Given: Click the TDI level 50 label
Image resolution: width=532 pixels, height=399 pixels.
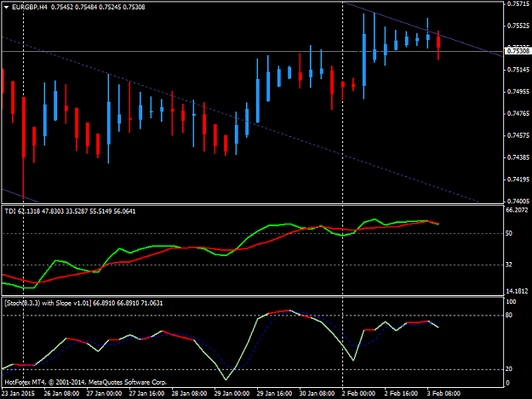Looking at the screenshot, I should pyautogui.click(x=509, y=233).
